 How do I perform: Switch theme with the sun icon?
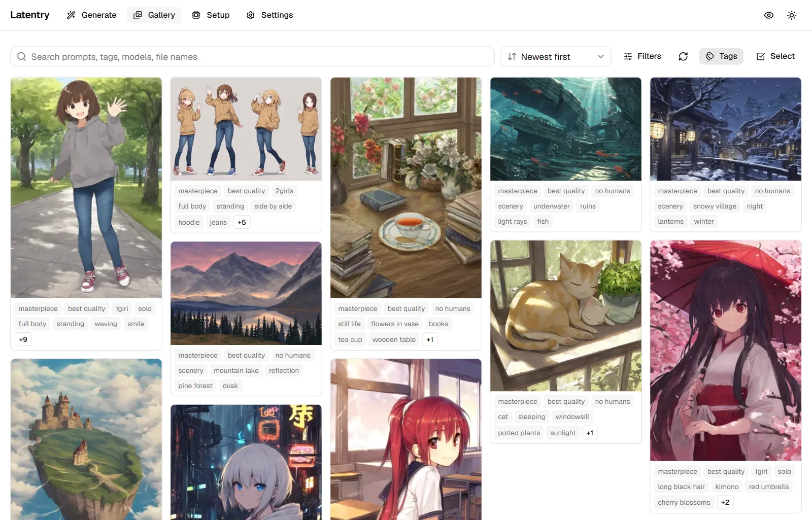tap(792, 15)
